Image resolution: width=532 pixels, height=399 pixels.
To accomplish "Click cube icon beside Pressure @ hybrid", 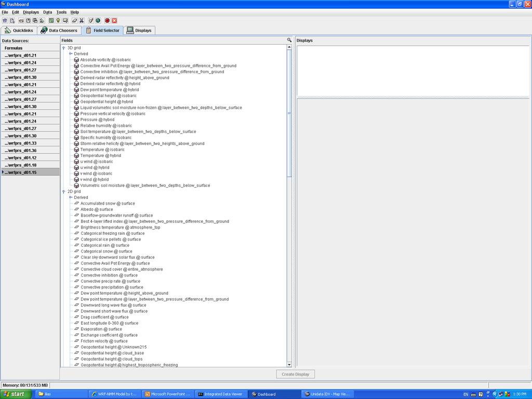I will [76, 120].
